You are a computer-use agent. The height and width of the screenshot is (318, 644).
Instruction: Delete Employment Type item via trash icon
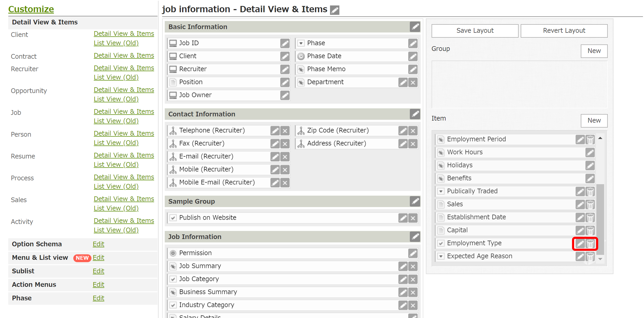(590, 243)
